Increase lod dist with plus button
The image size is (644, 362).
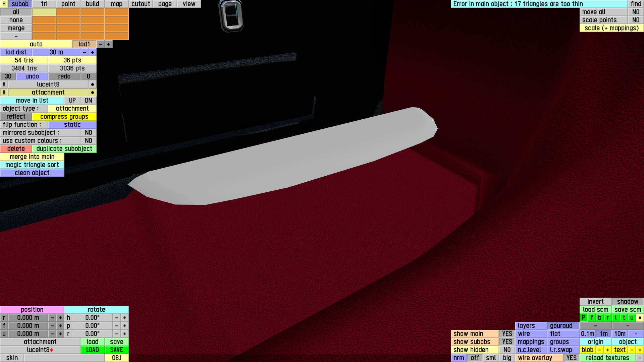click(x=93, y=52)
